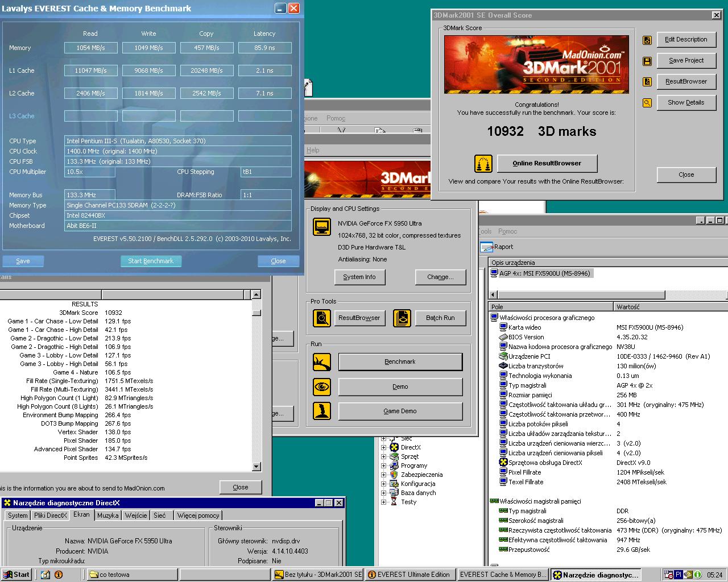Click the monitor icon in Display and CPU Settings
This screenshot has height=582, width=728.
(x=322, y=226)
